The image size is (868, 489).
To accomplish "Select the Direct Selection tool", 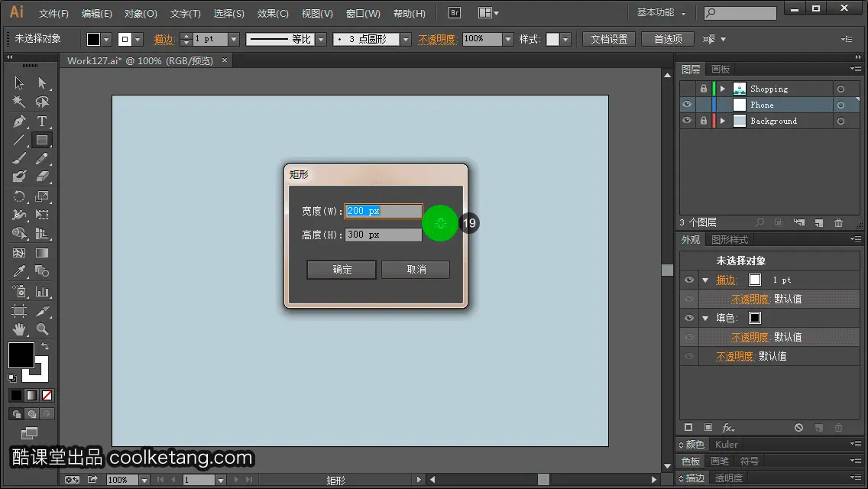I will (x=42, y=83).
